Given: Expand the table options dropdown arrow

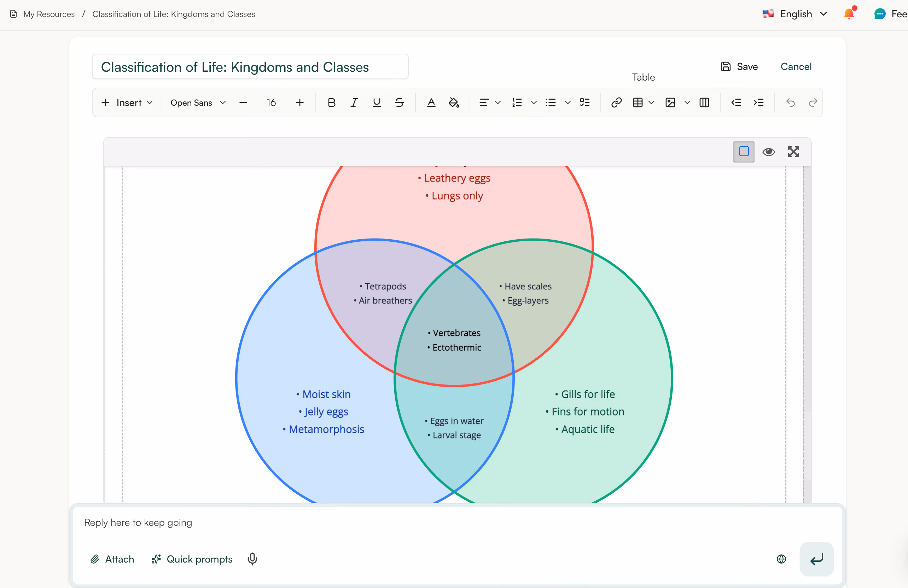Looking at the screenshot, I should (x=651, y=102).
